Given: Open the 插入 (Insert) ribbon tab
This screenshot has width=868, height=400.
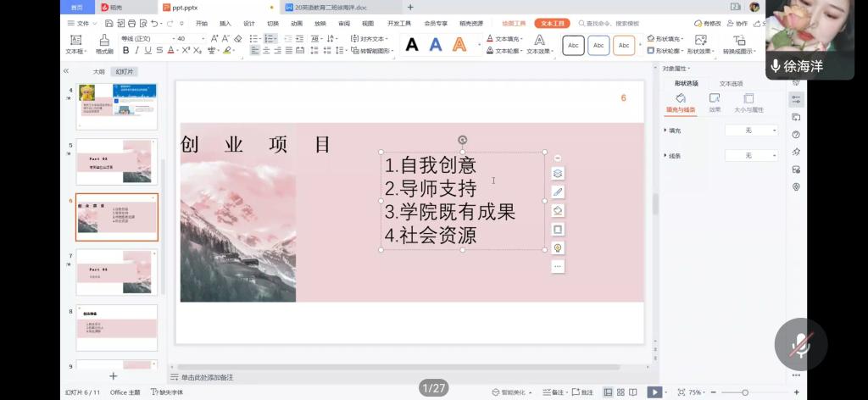Looking at the screenshot, I should pos(225,24).
